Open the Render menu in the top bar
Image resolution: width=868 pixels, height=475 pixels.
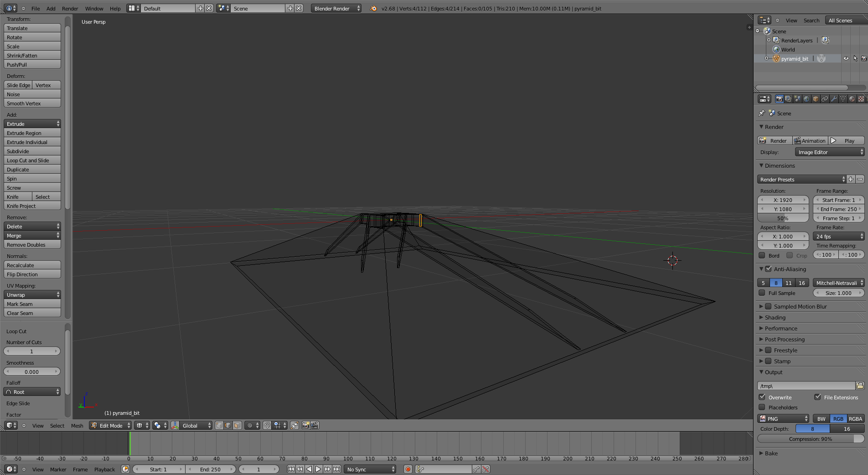tap(70, 8)
